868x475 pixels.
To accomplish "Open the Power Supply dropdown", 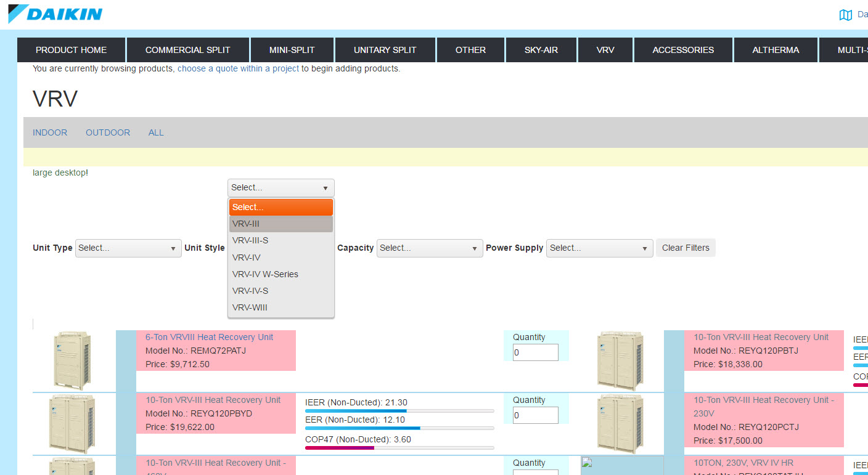I will [599, 248].
